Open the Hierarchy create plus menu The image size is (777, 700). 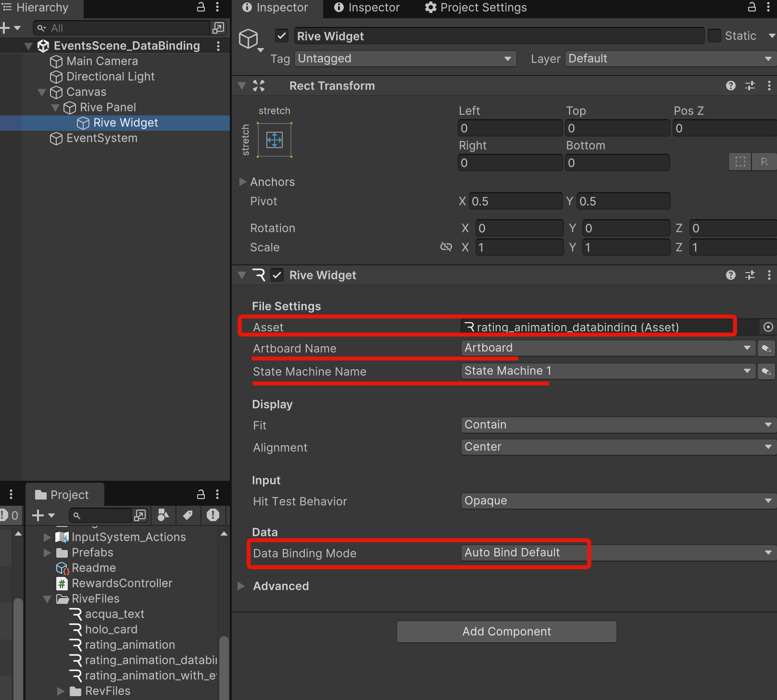[11, 28]
